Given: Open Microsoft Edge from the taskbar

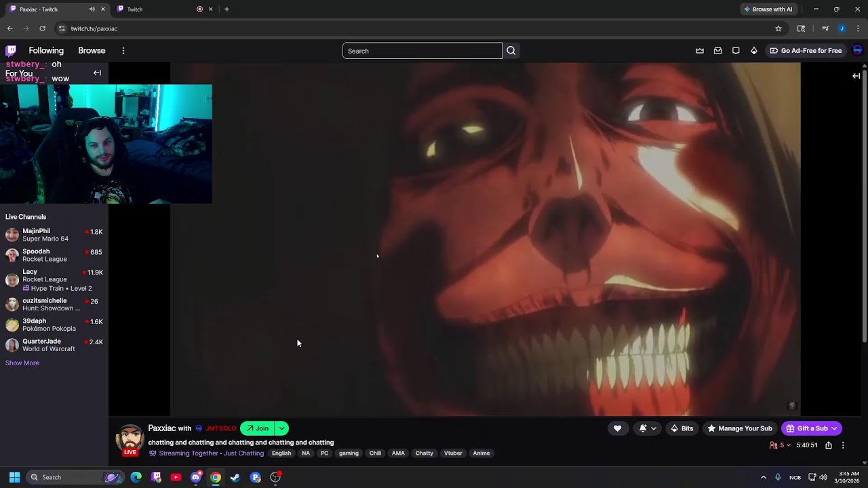Looking at the screenshot, I should click(x=136, y=477).
